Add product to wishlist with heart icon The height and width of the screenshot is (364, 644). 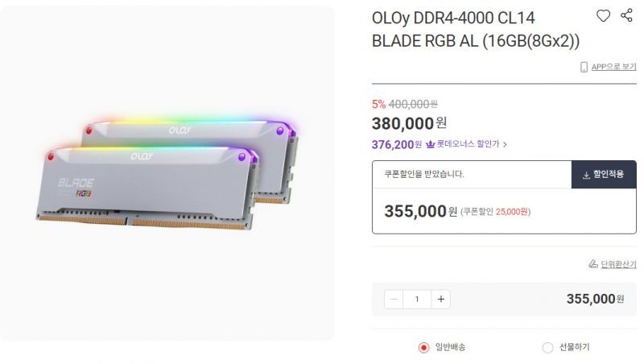[603, 16]
